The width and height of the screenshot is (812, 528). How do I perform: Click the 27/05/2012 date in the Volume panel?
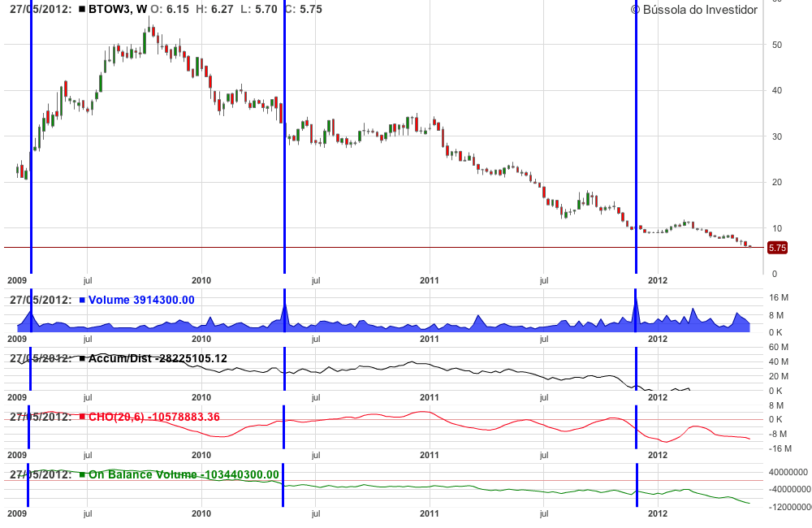pos(41,300)
